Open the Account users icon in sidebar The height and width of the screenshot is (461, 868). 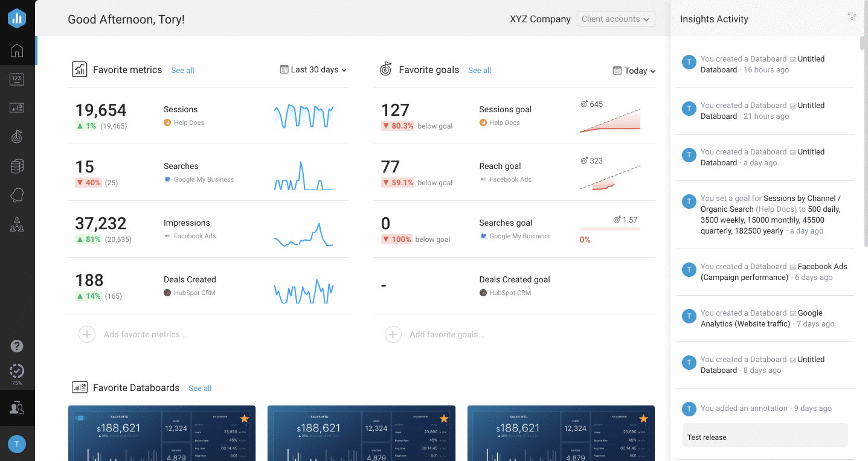coord(17,224)
